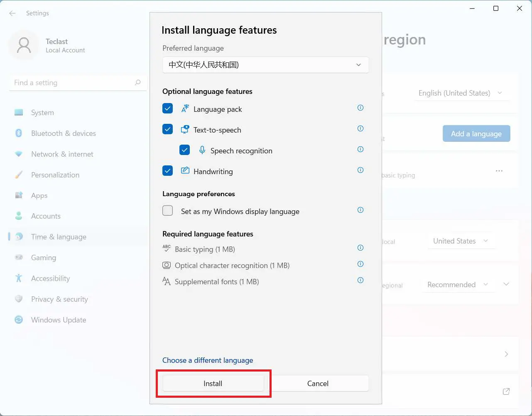Open the Recommended regional format dropdown
This screenshot has height=416, width=532.
pyautogui.click(x=458, y=285)
